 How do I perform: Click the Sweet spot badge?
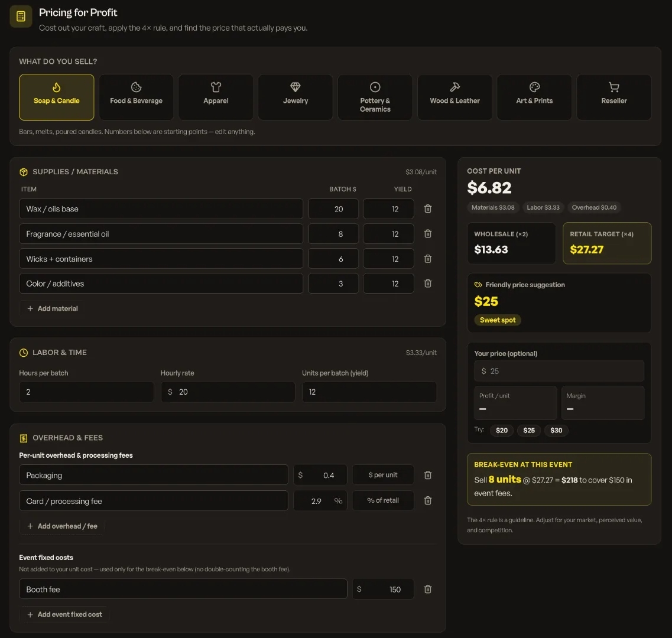click(x=497, y=320)
